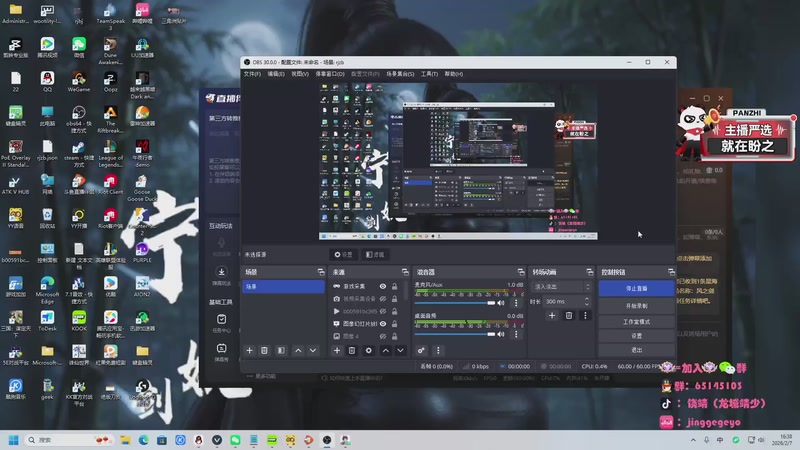Open 桌面音频 channel options menu
800x450 pixels.
pos(516,334)
